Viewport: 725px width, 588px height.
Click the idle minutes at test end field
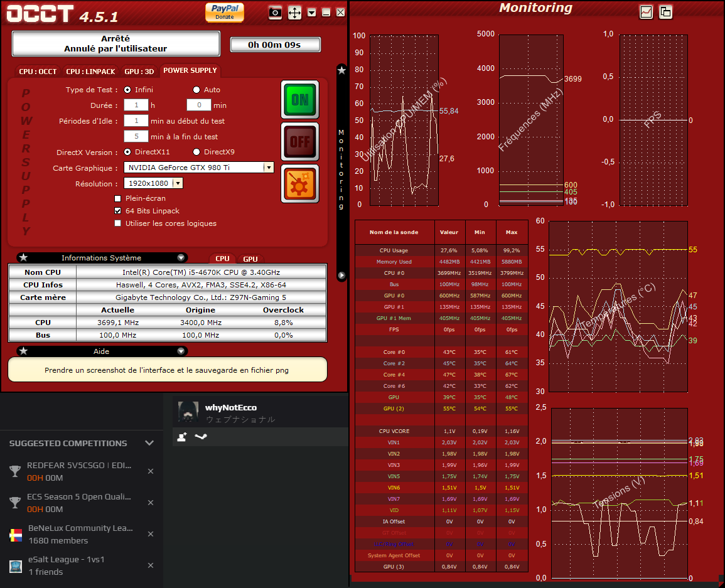136,136
